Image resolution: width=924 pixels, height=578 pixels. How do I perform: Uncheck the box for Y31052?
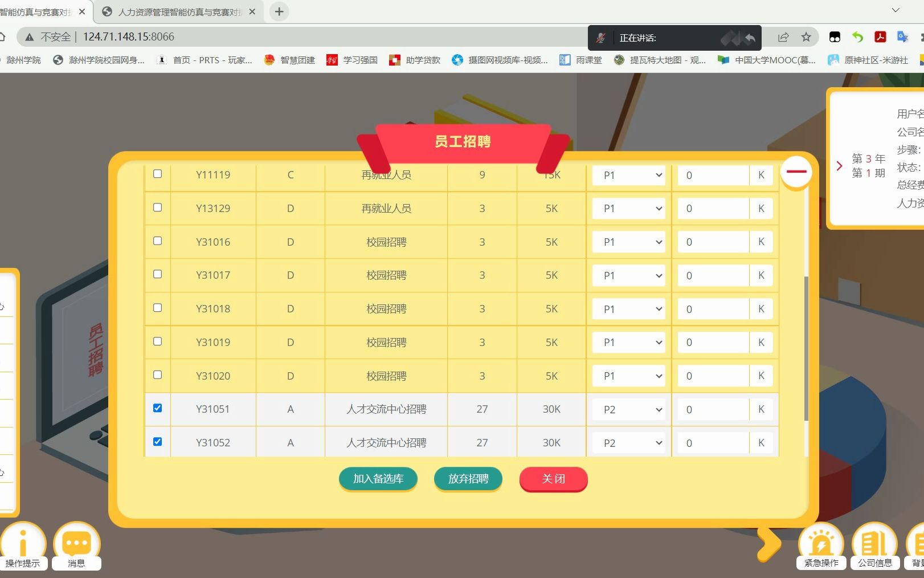[x=158, y=442]
